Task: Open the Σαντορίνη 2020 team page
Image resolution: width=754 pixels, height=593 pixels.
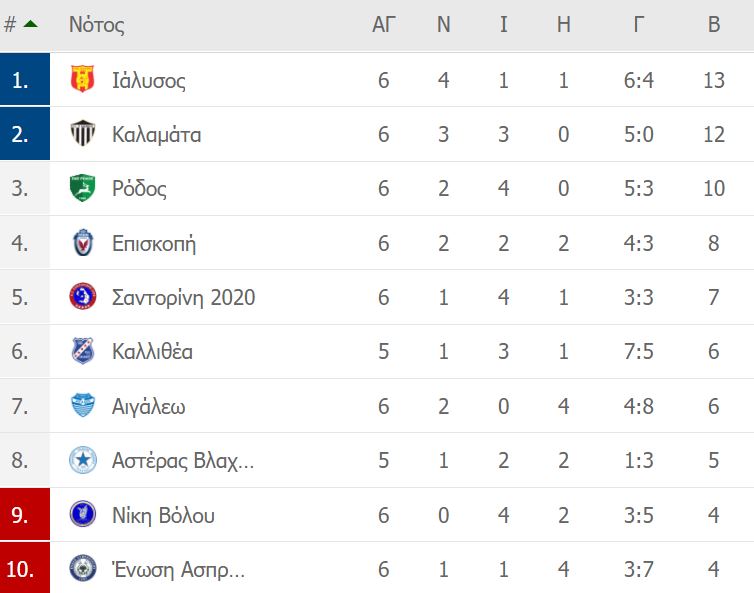Action: tap(183, 297)
